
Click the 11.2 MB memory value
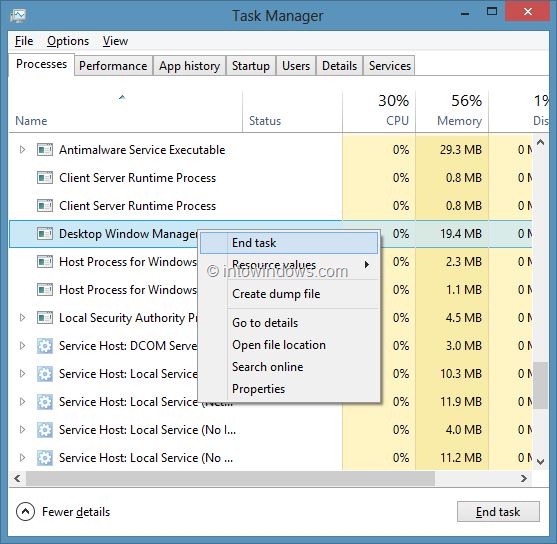coord(461,458)
